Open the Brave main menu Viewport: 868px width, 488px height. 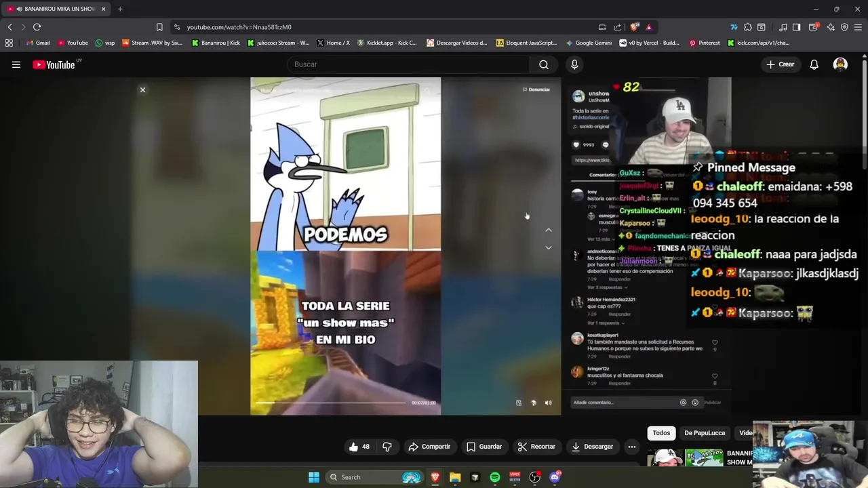tap(858, 27)
